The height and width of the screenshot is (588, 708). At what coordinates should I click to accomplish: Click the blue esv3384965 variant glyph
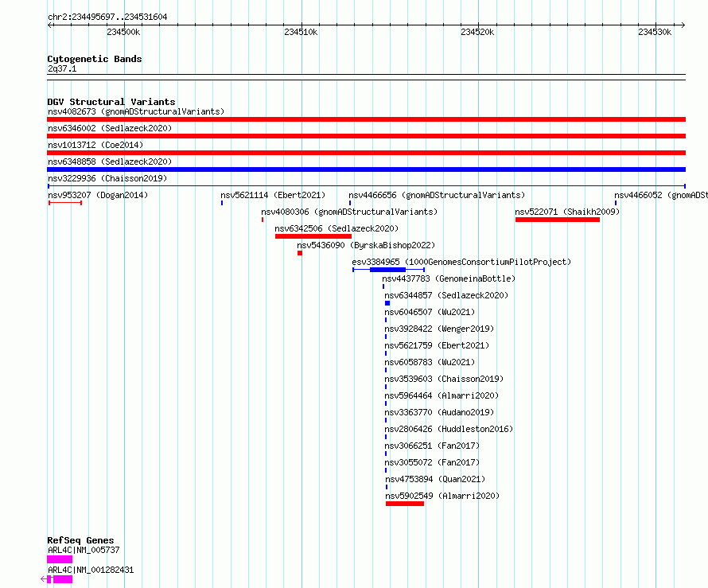pyautogui.click(x=388, y=270)
